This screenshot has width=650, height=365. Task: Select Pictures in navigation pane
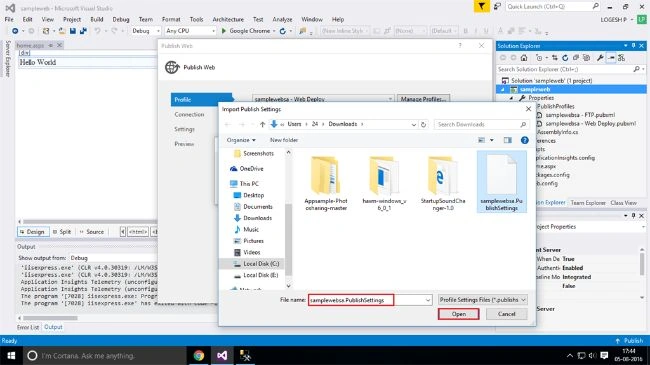coord(249,241)
